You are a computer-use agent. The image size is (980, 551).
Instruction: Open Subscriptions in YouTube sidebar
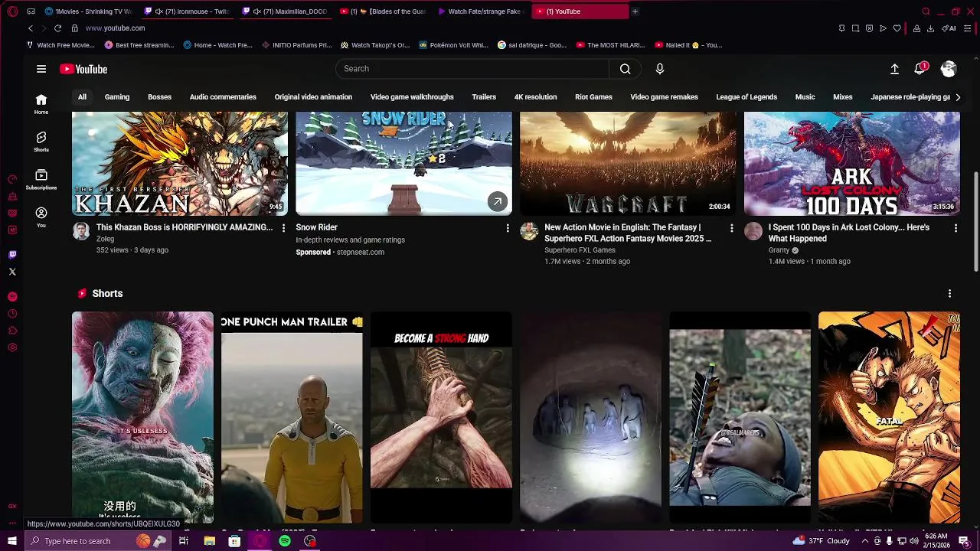[41, 180]
